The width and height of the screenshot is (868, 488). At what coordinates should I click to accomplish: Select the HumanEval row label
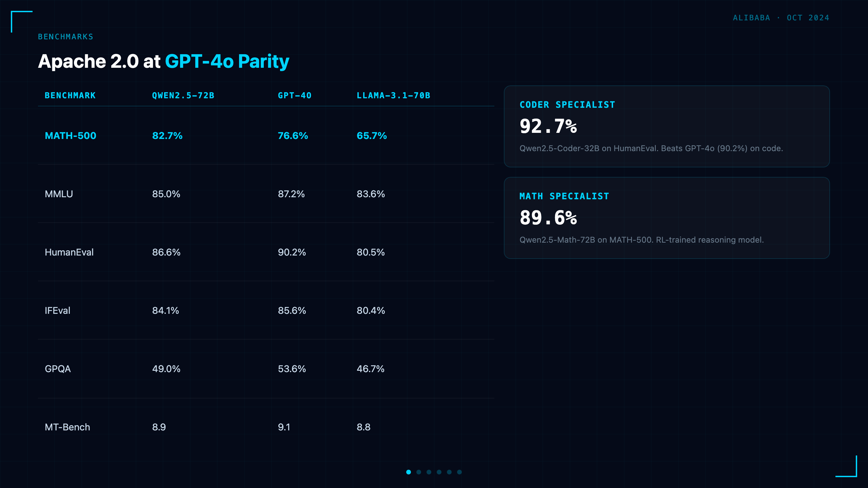point(69,252)
